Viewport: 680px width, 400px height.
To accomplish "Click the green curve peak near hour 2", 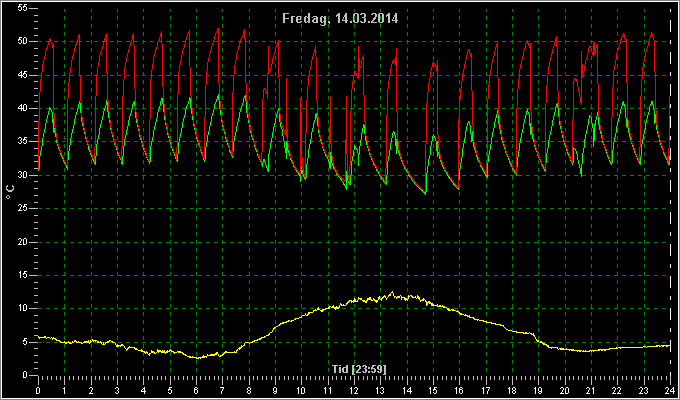I will click(107, 101).
